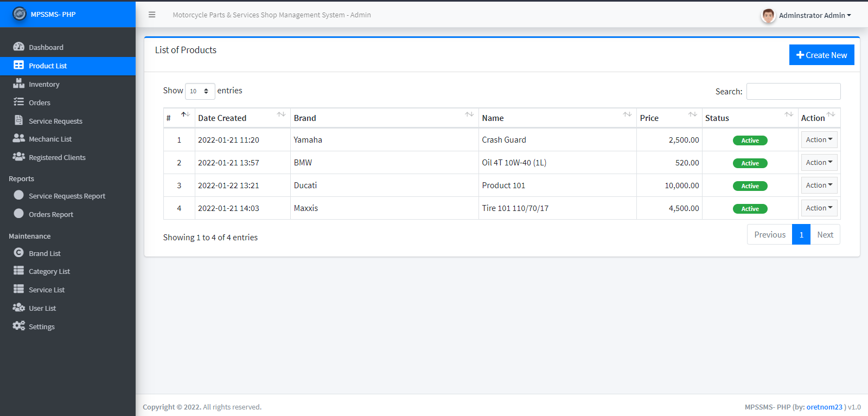Sort by the Price column arrows

[x=693, y=114]
